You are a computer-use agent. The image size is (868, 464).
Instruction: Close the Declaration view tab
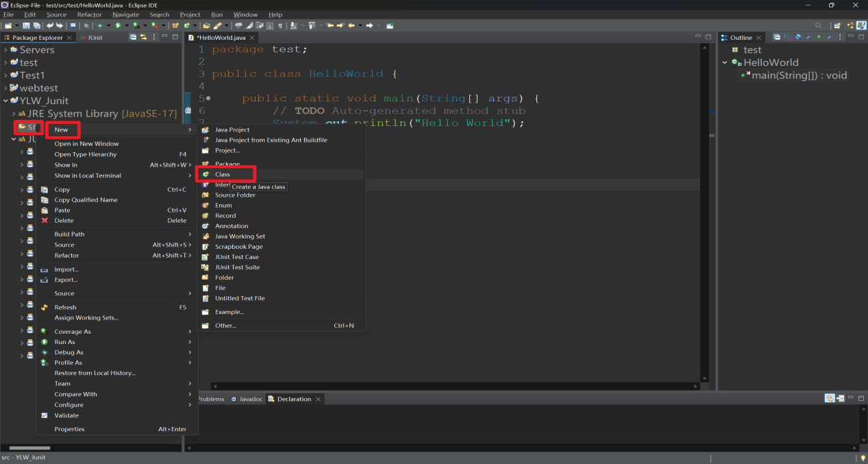click(319, 399)
